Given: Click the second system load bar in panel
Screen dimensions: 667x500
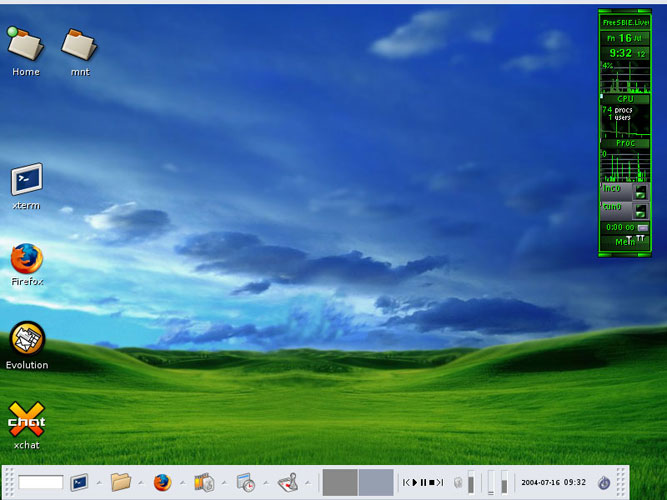Looking at the screenshot, I should [x=505, y=483].
